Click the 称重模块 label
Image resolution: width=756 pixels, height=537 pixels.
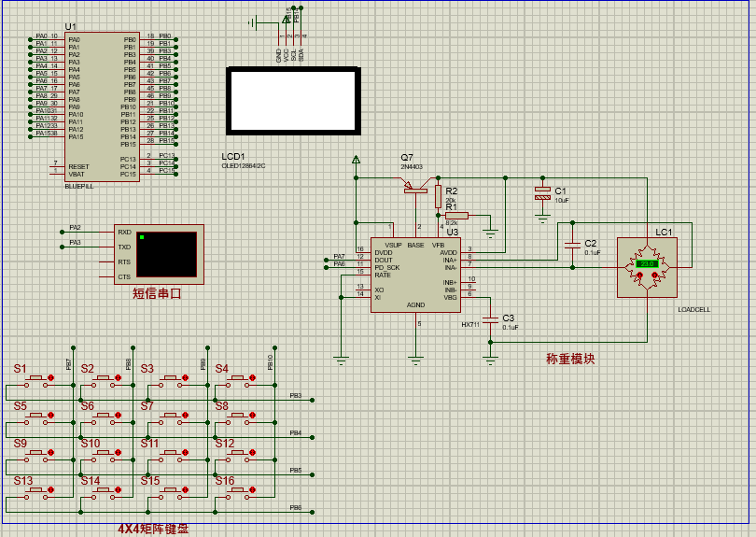570,359
